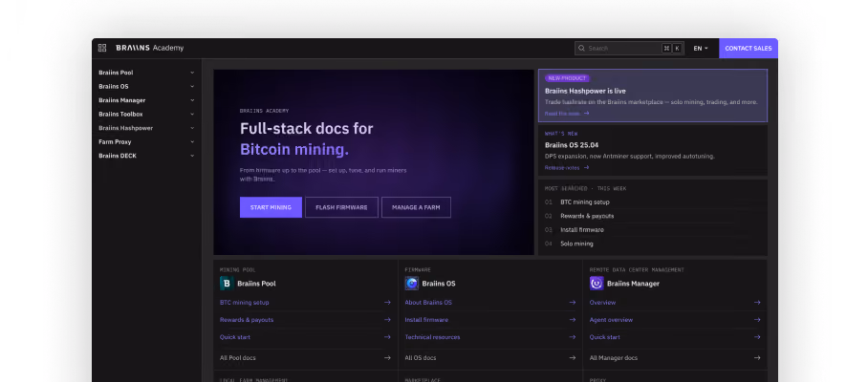Open Install firmware in Braiins OS card
The width and height of the screenshot is (868, 382).
(426, 320)
